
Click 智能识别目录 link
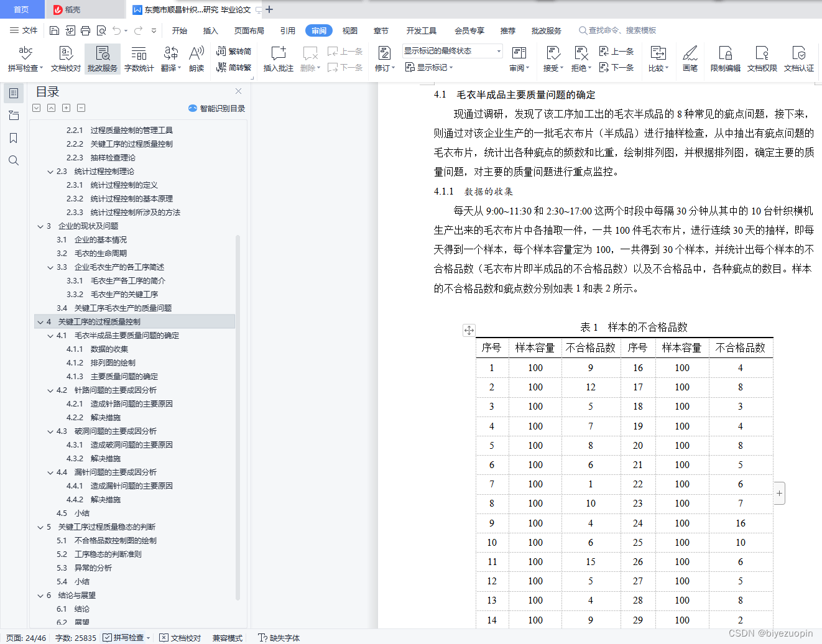click(217, 108)
